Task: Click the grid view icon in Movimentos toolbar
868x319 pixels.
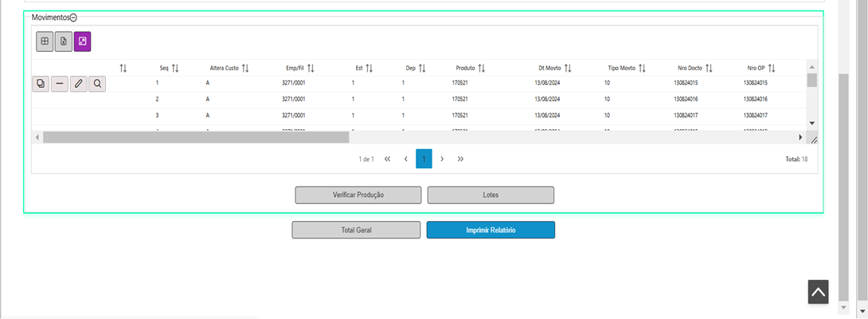Action: [x=45, y=41]
